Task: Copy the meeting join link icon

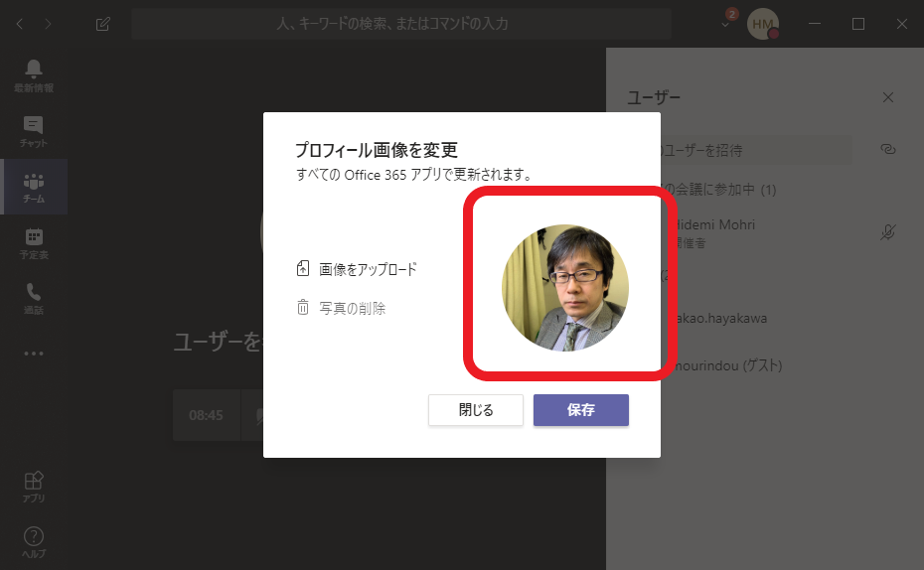Action: tap(888, 149)
